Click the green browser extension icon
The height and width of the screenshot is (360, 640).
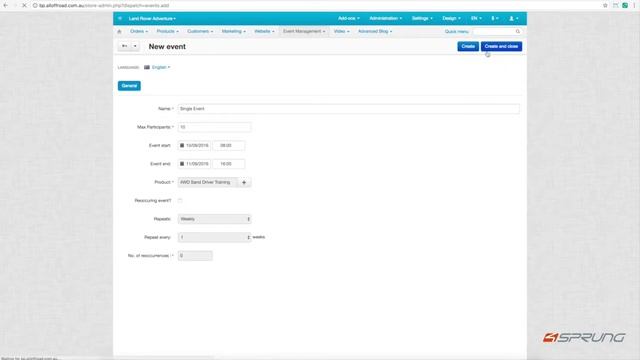pos(625,5)
